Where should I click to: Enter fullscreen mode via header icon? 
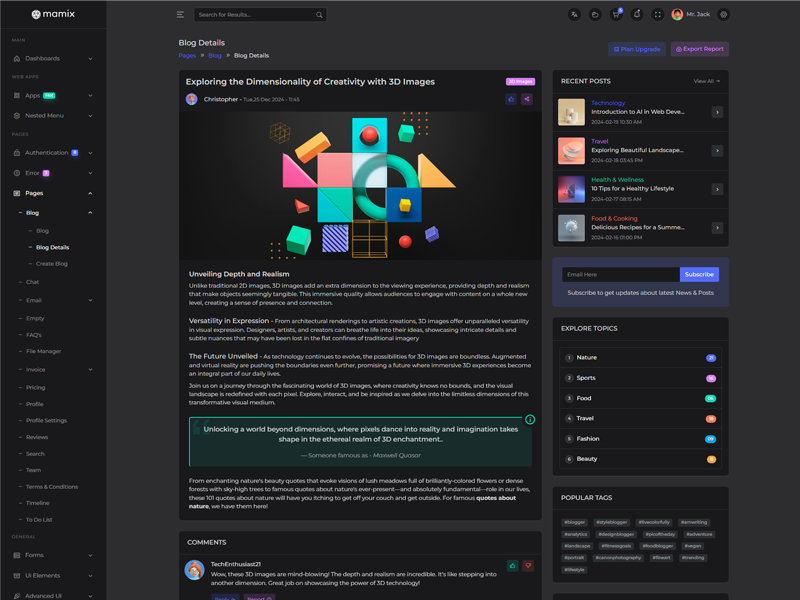[x=658, y=15]
